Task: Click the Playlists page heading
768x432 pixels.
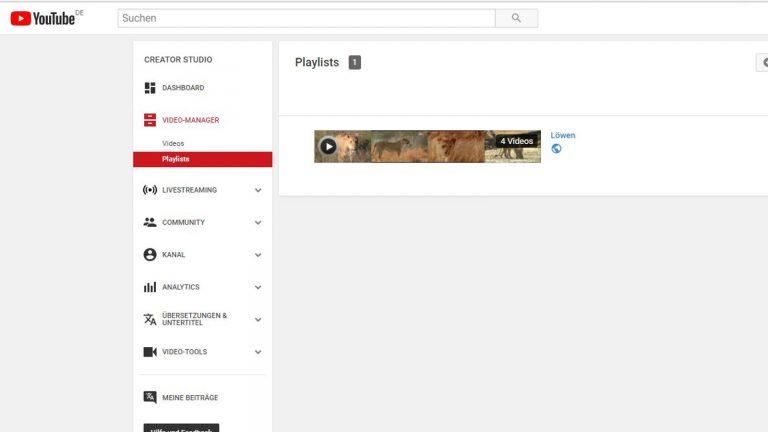Action: point(317,63)
